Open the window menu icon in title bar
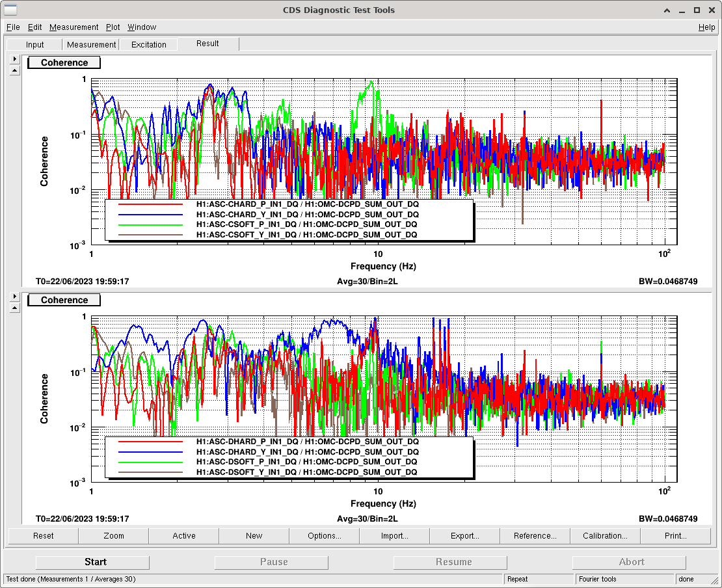 (x=11, y=10)
